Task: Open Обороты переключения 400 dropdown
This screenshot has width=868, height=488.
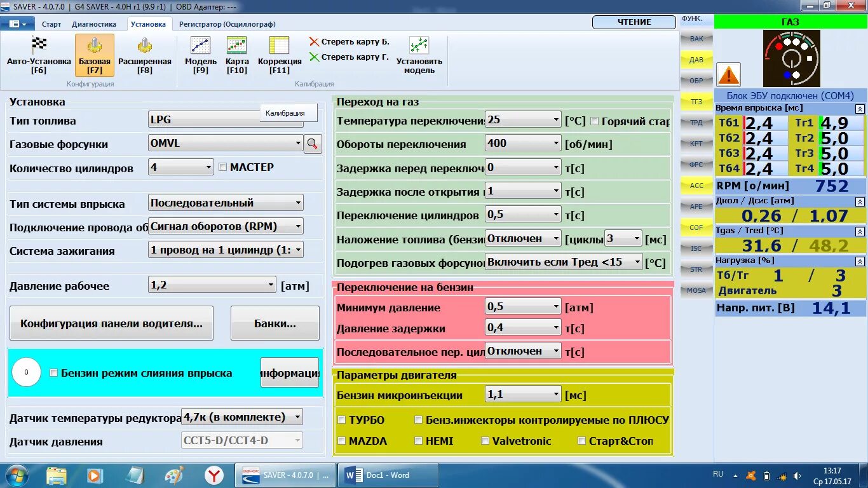Action: pyautogui.click(x=523, y=143)
